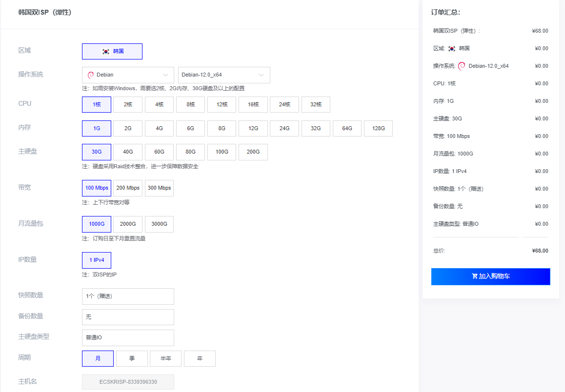This screenshot has width=565, height=392.
Task: Open the backup quantity field showing 无
Action: tap(128, 317)
